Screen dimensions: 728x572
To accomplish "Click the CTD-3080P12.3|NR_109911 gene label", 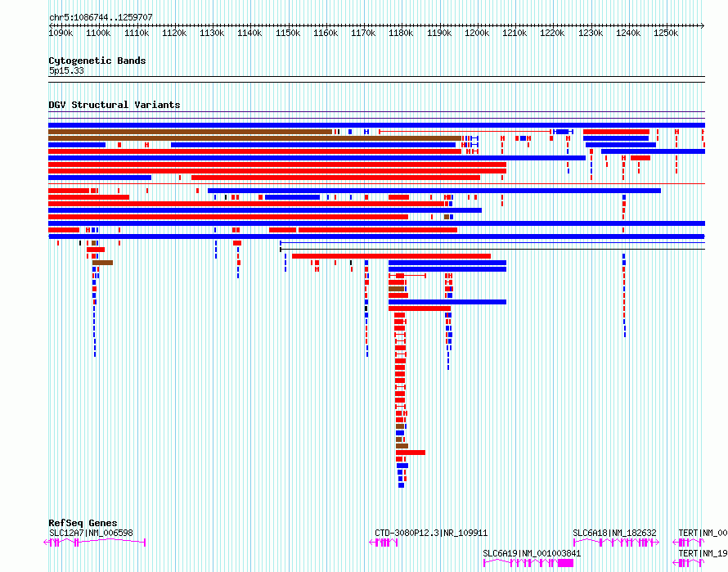I will pyautogui.click(x=431, y=533).
